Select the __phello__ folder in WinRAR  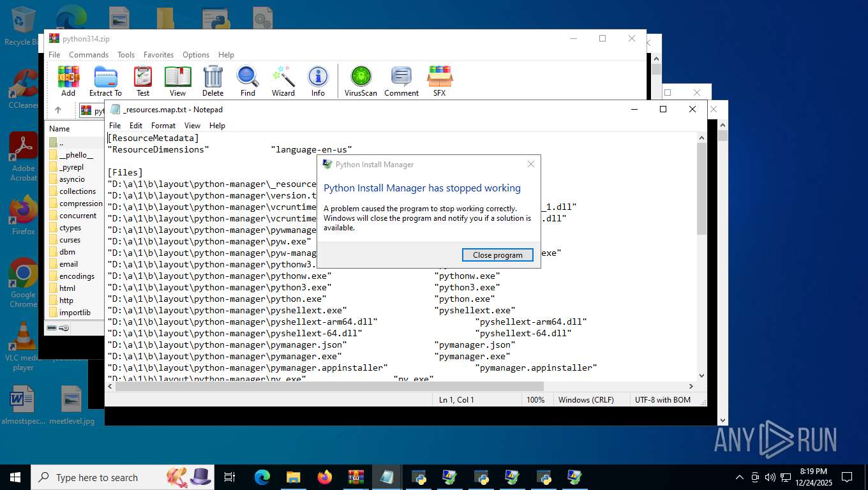(x=76, y=155)
